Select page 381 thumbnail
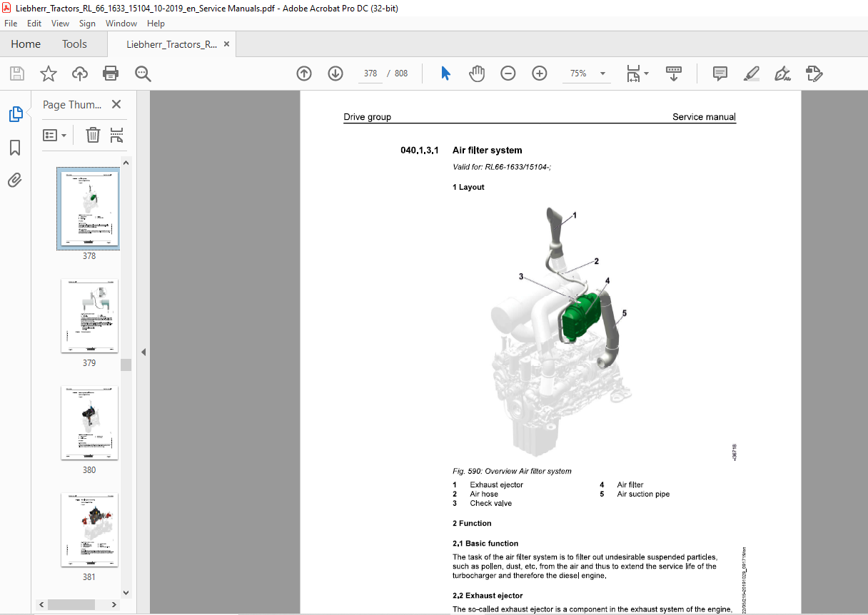Screen dimensions: 868x615 [89, 529]
